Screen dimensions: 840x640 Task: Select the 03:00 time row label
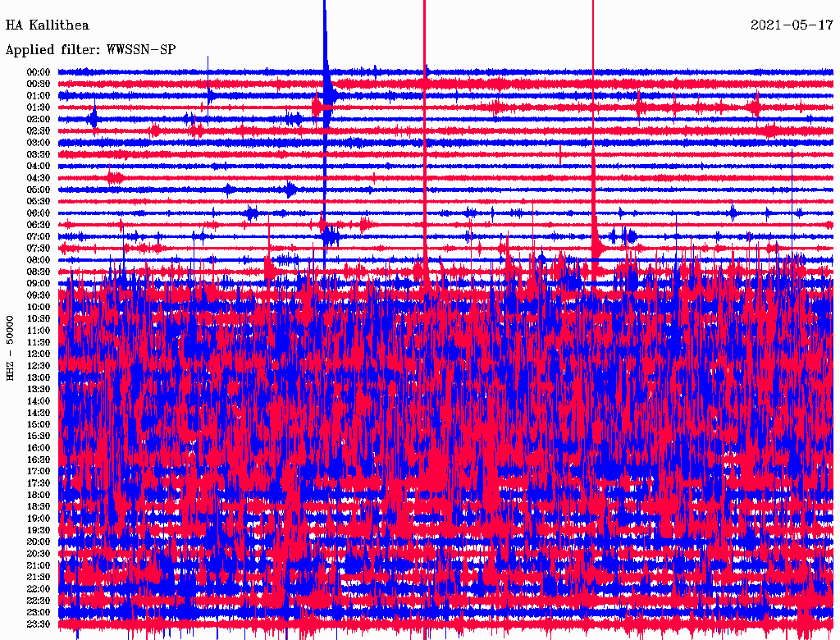39,143
